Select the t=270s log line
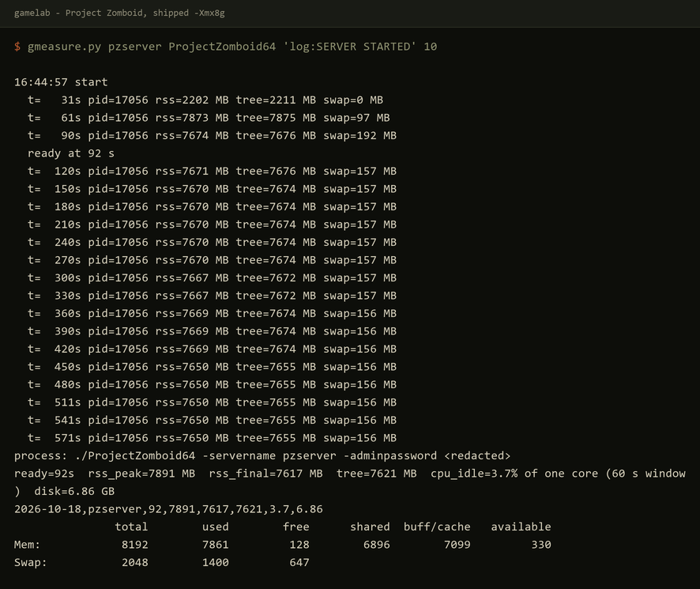The width and height of the screenshot is (700, 589). point(212,260)
